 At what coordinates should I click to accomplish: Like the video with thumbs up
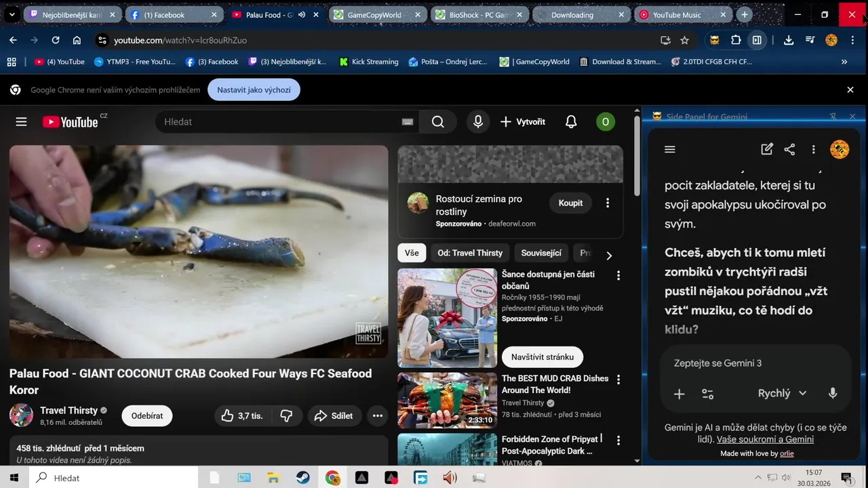241,415
